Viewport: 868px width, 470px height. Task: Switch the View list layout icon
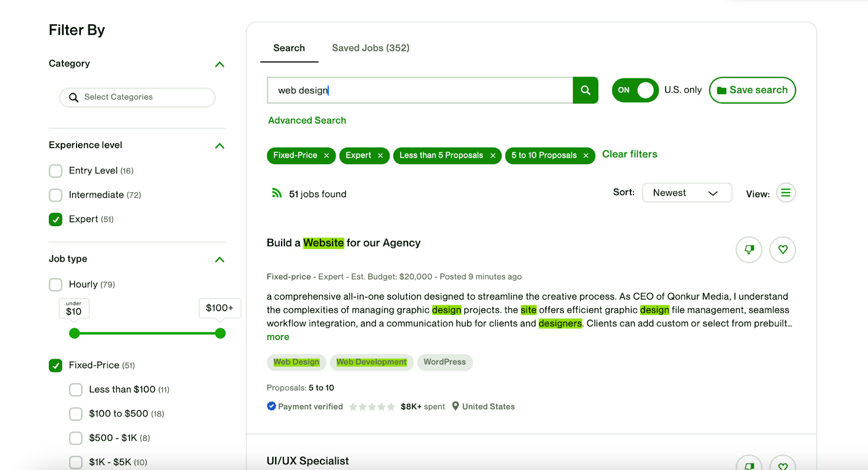(x=786, y=193)
